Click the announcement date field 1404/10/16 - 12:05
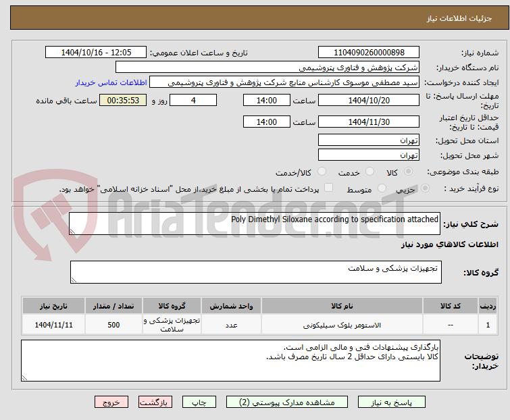 point(96,53)
